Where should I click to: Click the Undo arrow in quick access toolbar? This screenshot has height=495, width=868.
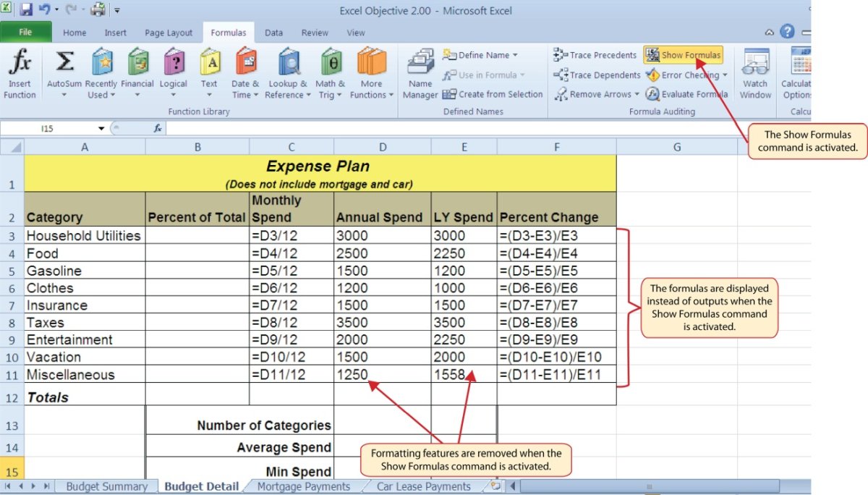pos(43,10)
